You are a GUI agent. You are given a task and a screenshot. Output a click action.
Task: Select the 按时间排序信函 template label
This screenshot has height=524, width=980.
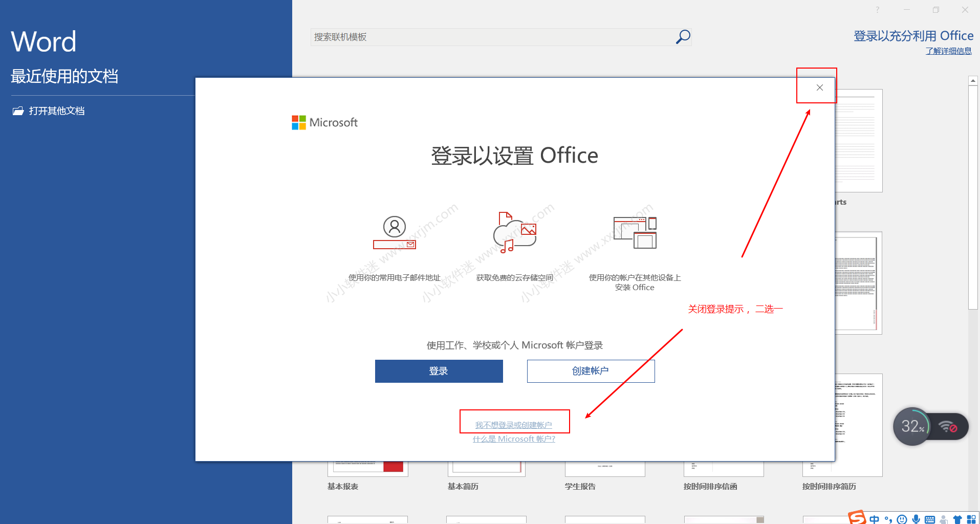pos(710,487)
